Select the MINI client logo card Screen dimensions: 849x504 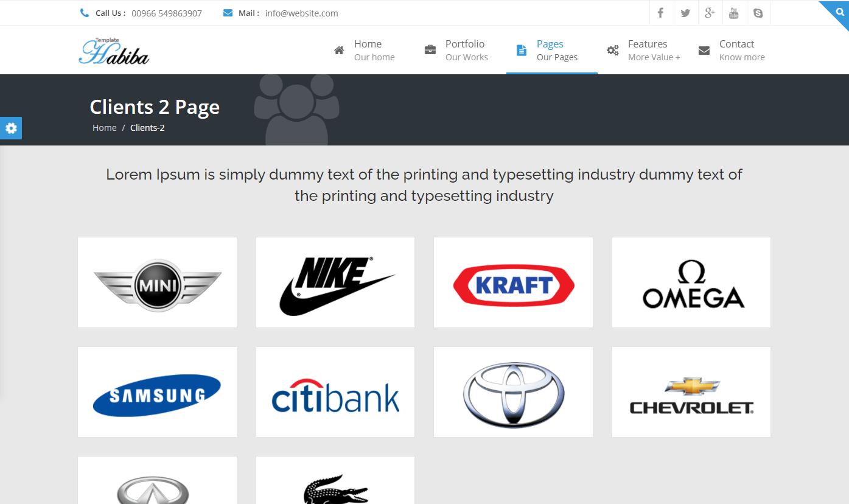point(157,282)
